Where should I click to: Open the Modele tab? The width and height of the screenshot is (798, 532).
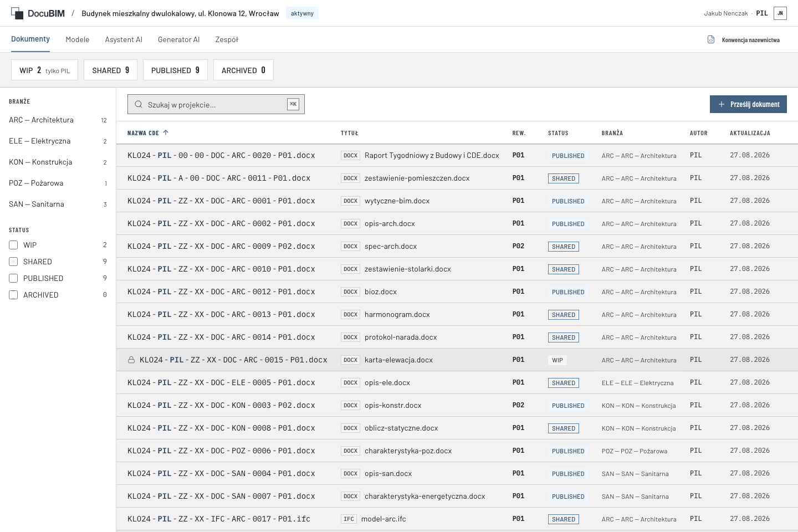(x=78, y=39)
